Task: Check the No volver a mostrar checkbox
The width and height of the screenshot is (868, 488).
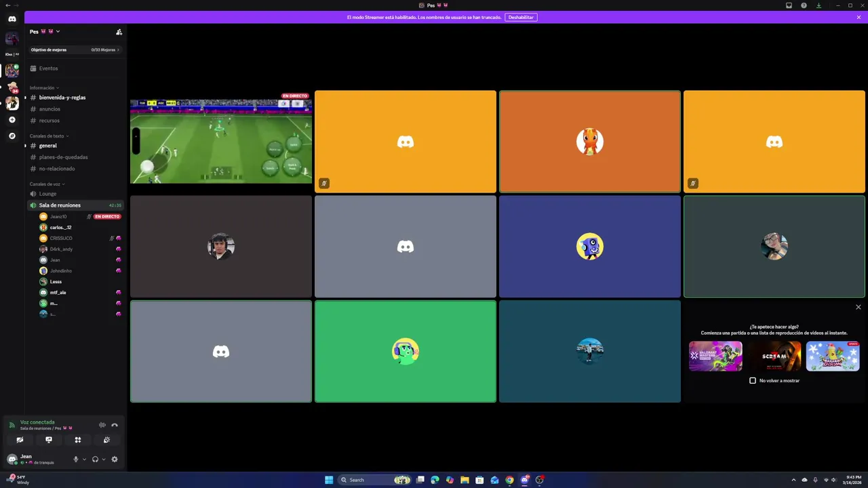Action: click(x=753, y=381)
